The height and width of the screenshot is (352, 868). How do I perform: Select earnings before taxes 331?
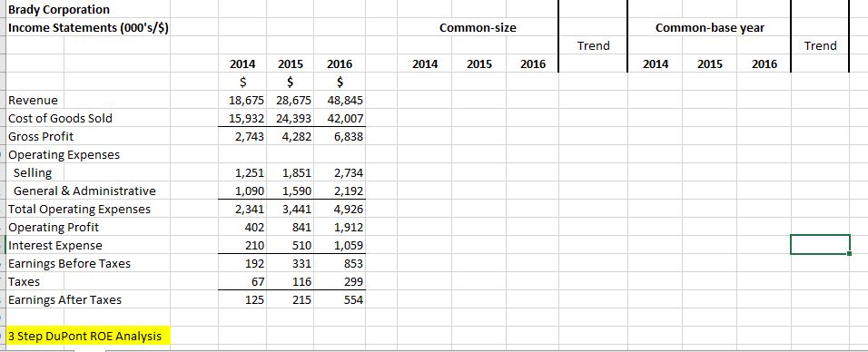(302, 263)
